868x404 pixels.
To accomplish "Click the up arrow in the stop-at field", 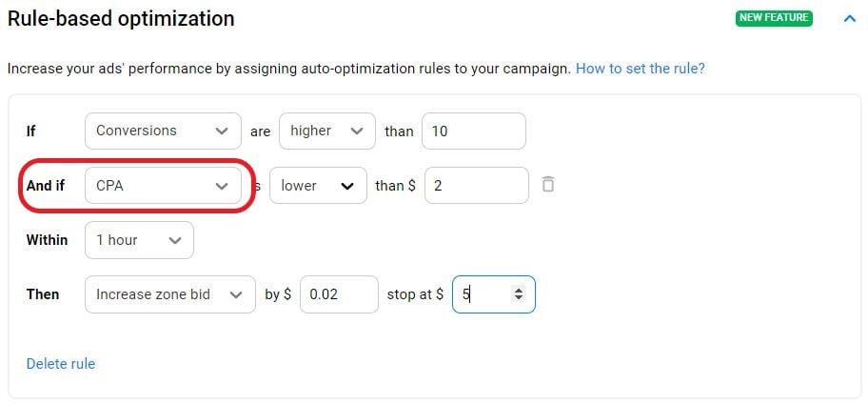I will (519, 290).
